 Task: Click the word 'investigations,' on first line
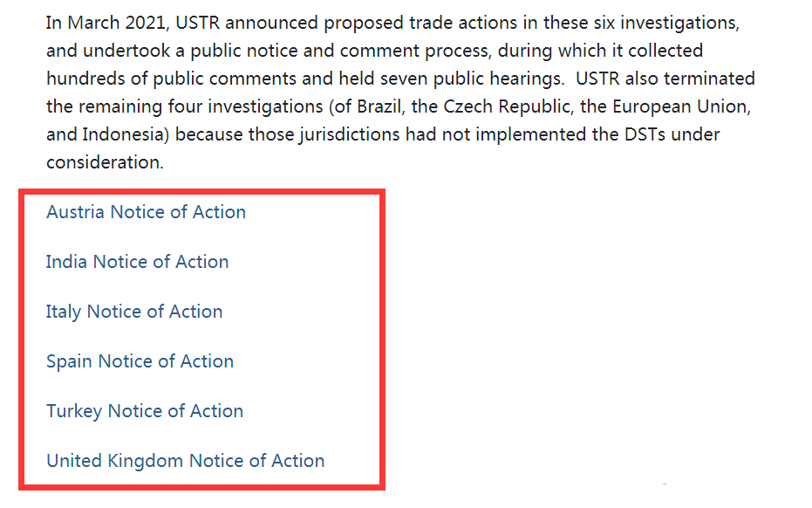tap(679, 23)
